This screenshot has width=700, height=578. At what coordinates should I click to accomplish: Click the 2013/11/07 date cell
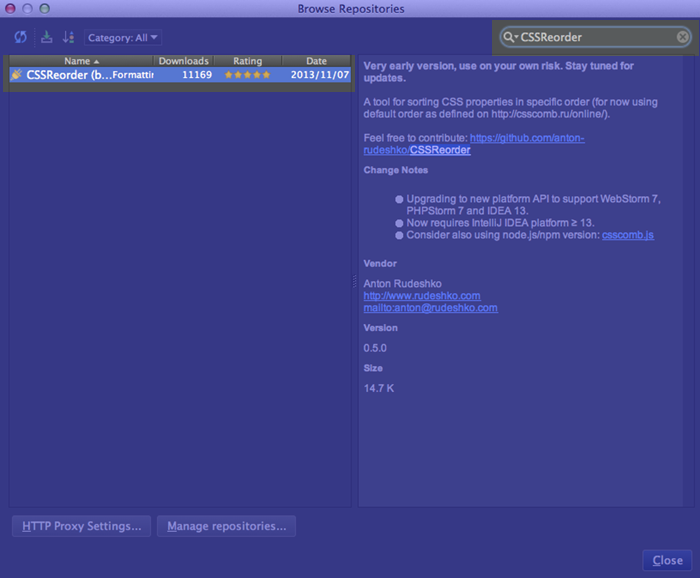click(320, 75)
